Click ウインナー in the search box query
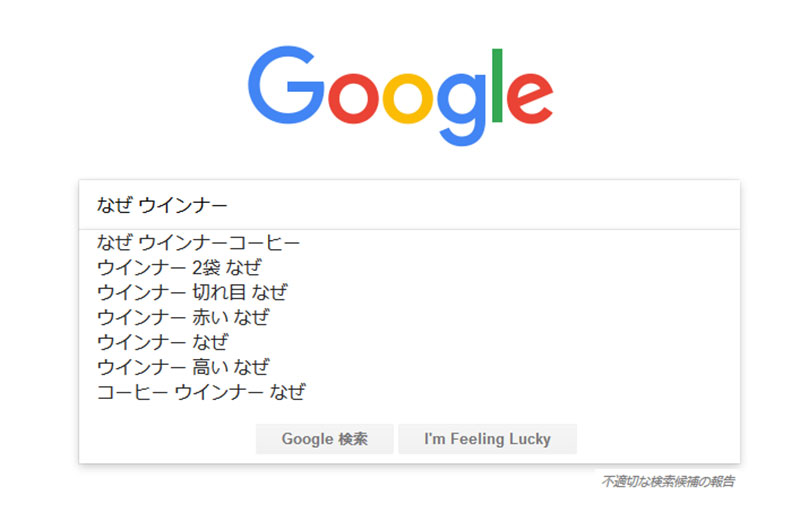The image size is (800, 520). [x=183, y=205]
